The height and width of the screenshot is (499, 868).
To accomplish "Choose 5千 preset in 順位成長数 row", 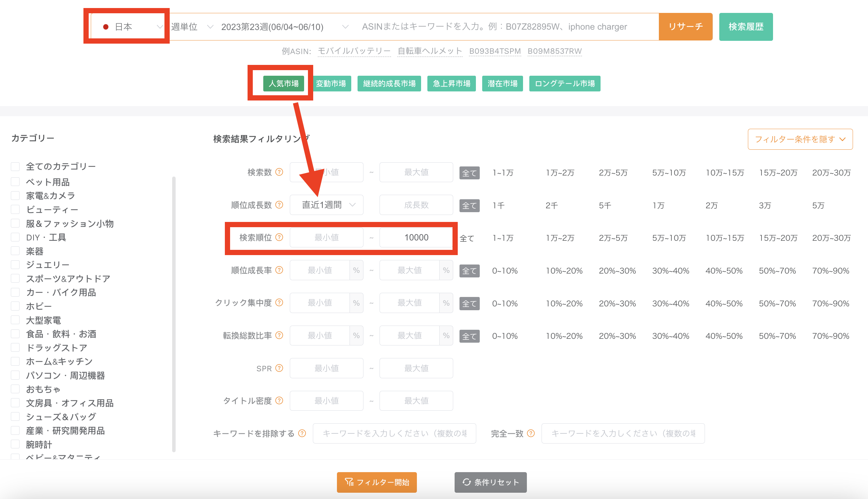I will (x=605, y=206).
